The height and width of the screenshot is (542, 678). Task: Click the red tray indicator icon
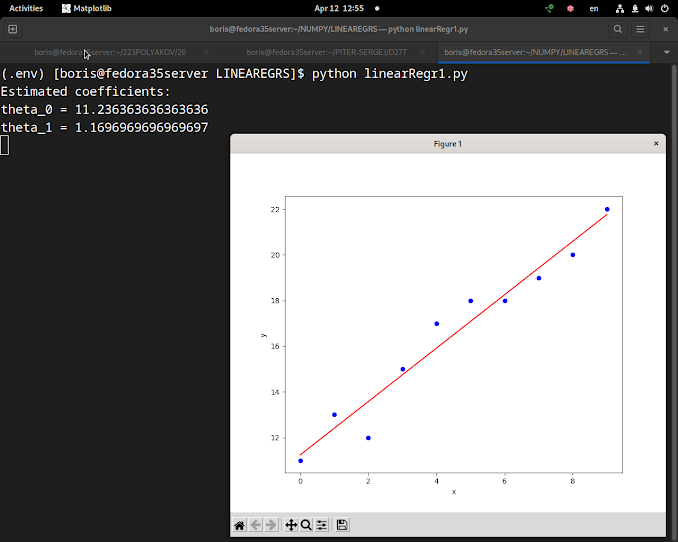570,8
